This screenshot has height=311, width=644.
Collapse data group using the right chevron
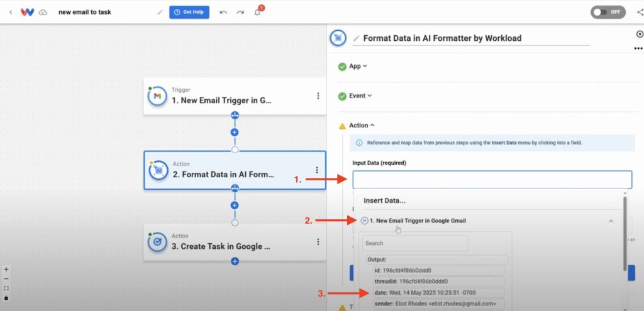(x=611, y=221)
